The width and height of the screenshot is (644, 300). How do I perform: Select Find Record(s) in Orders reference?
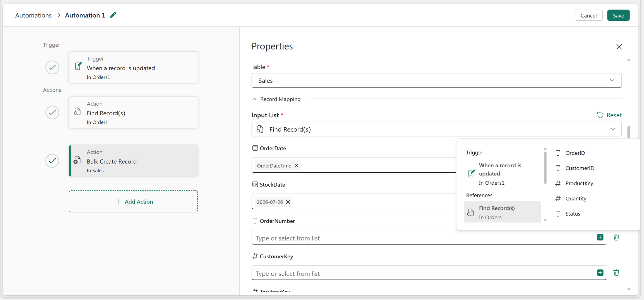point(502,212)
